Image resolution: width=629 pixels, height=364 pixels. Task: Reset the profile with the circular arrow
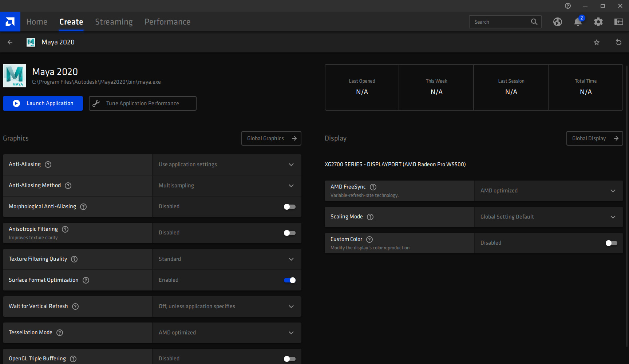click(618, 42)
